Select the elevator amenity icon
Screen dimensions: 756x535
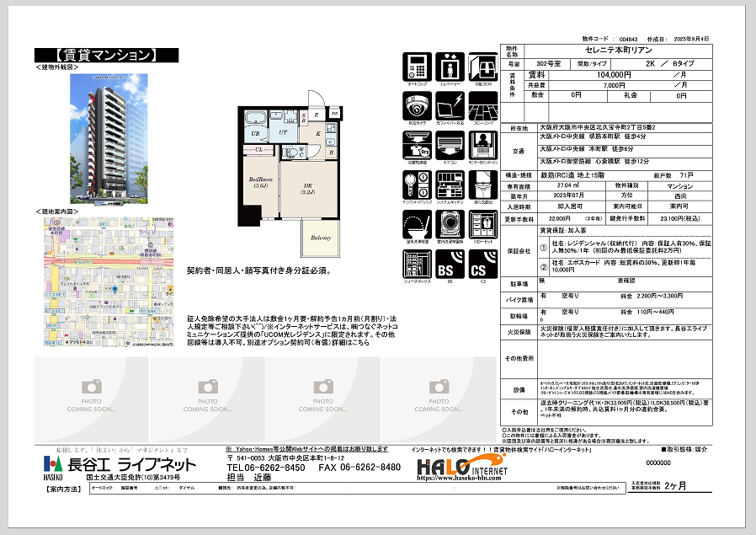[x=449, y=66]
